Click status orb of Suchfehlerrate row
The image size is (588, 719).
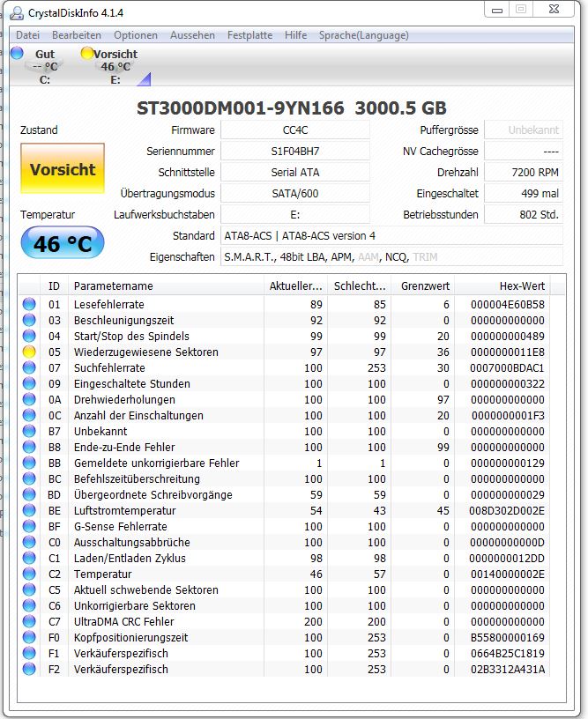click(x=29, y=367)
